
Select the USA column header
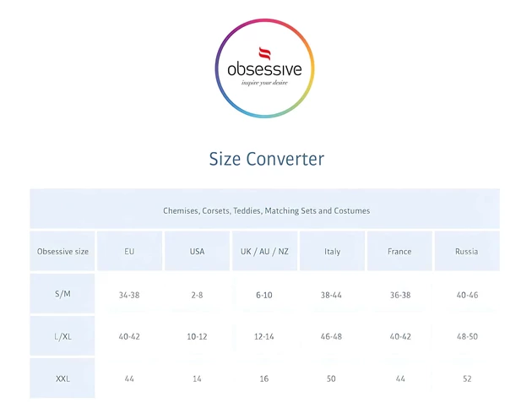197,252
